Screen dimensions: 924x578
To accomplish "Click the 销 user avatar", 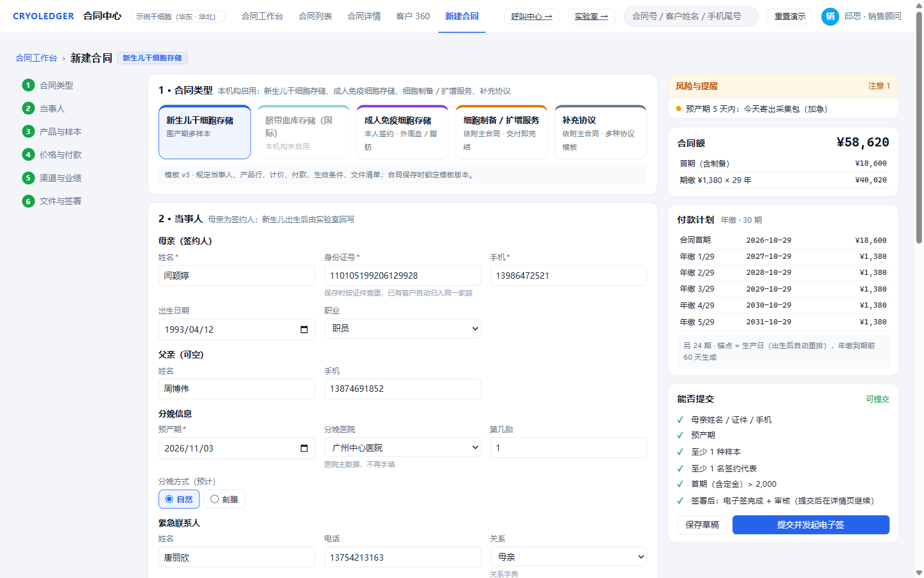I will point(830,17).
